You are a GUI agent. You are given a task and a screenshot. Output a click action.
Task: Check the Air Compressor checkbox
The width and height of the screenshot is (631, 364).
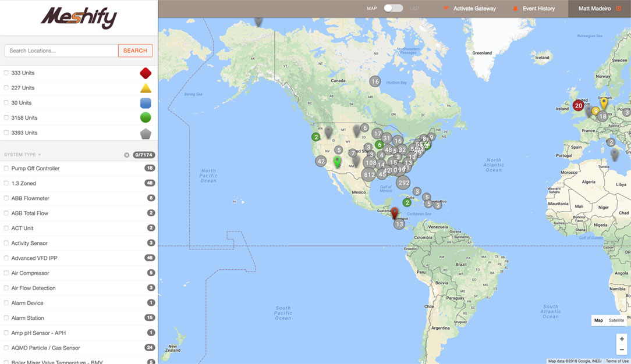tap(6, 273)
